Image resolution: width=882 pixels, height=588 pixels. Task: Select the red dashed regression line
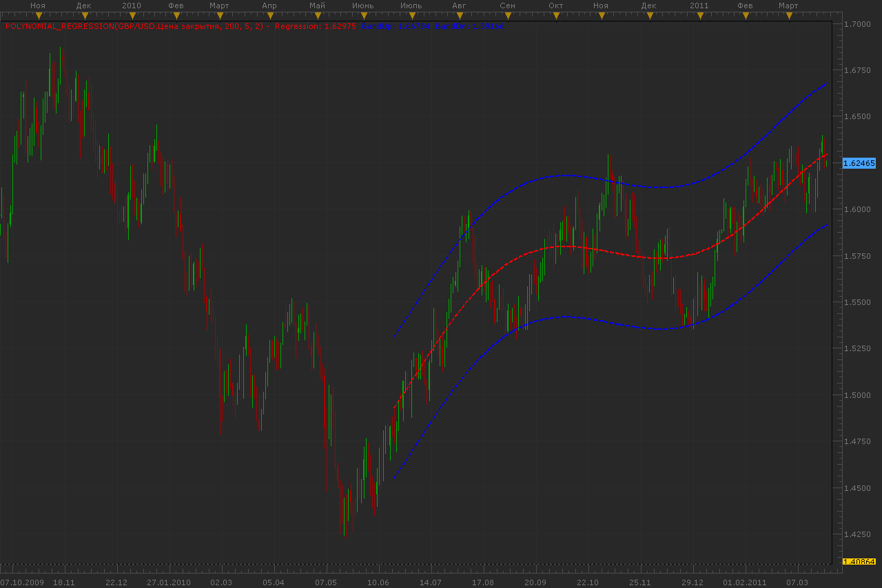565,246
